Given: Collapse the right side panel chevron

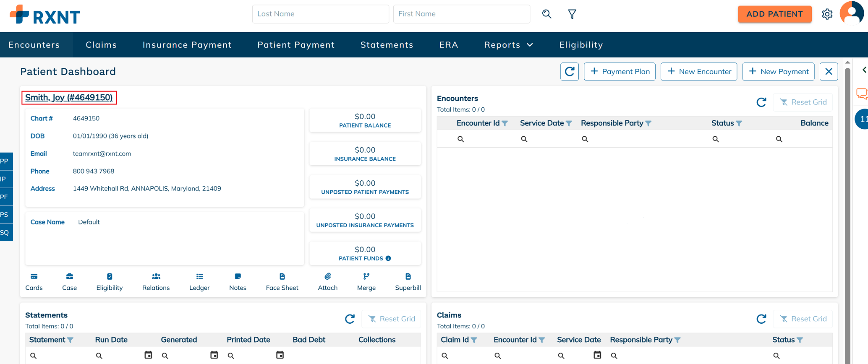Looking at the screenshot, I should (x=864, y=70).
